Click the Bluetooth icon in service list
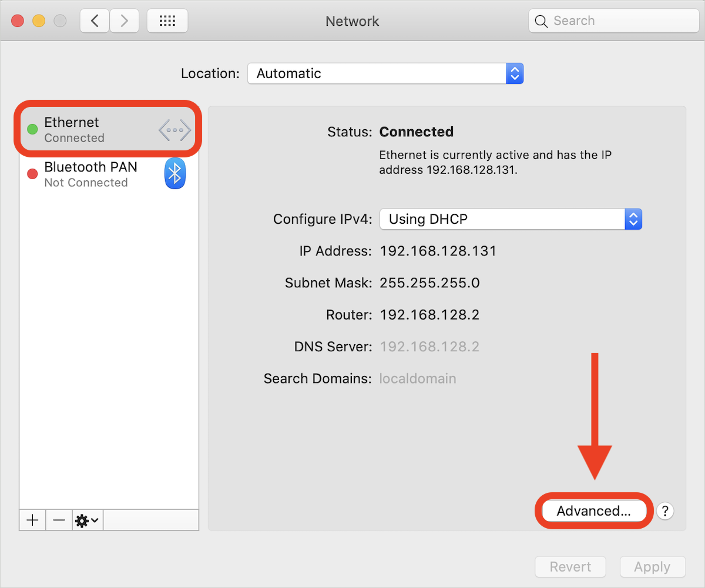The height and width of the screenshot is (588, 705). coord(174,174)
